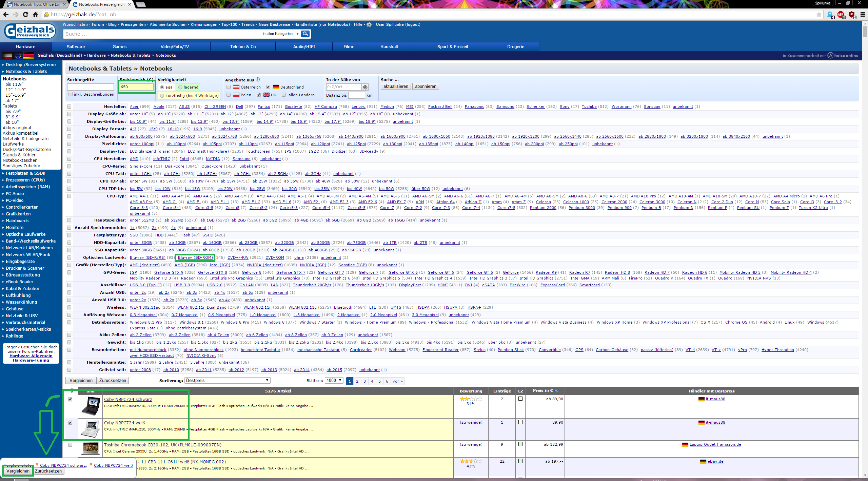Switch to the Games tab
Image resolution: width=868 pixels, height=481 pixels.
click(120, 46)
